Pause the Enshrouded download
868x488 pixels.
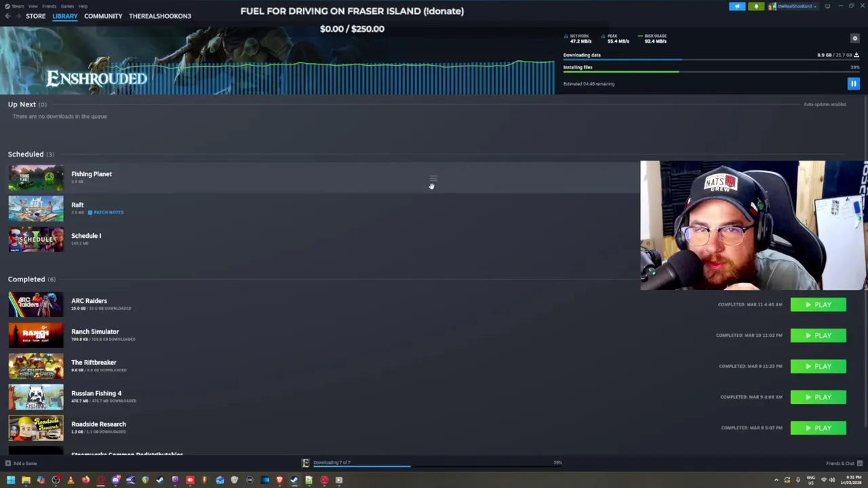click(853, 84)
